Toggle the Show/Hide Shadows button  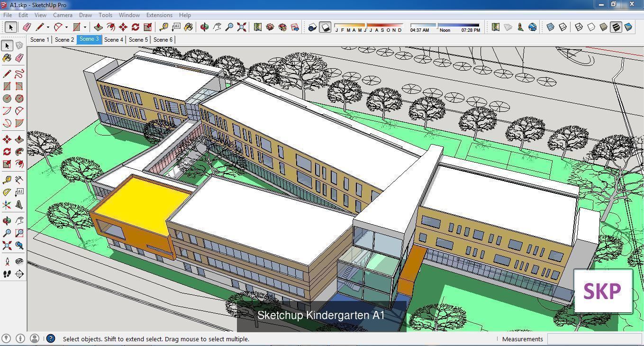pyautogui.click(x=325, y=27)
